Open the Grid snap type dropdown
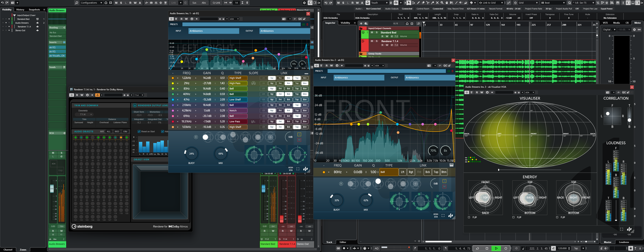This screenshot has width=644, height=252. click(x=528, y=3)
